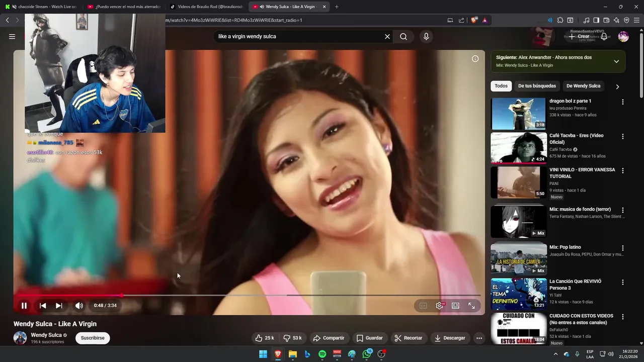Open options for dragon bol z parte 1

623,102
